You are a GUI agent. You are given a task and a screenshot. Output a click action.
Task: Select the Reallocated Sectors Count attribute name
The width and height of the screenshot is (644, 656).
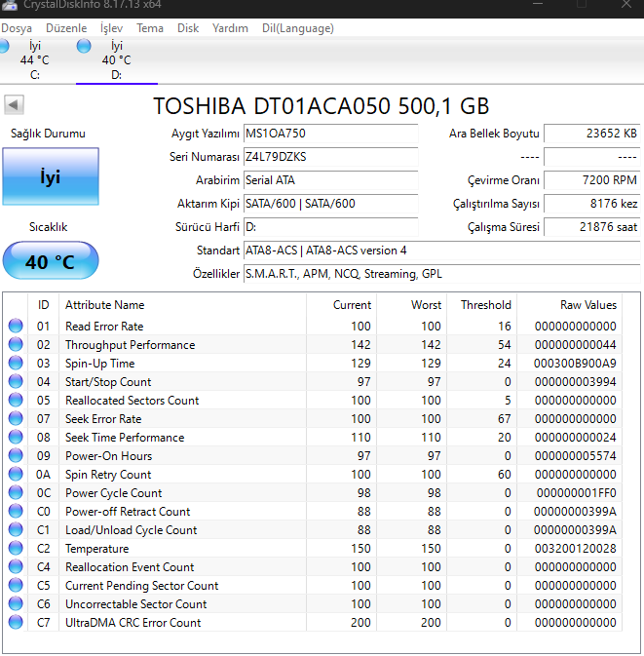point(133,401)
